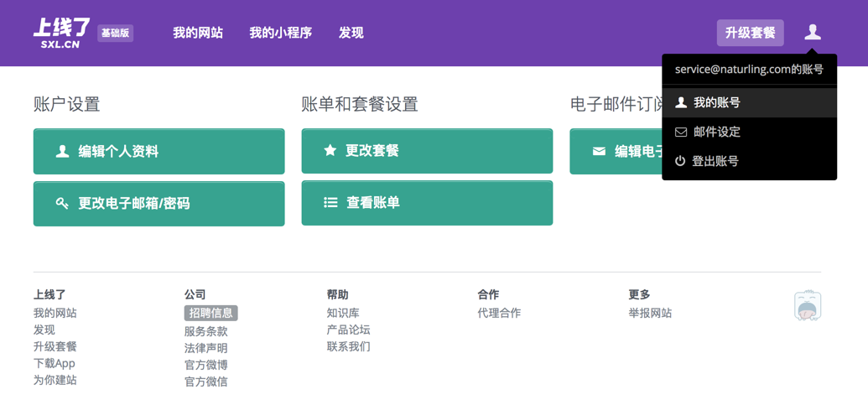Open 发现 in the top navigation

(x=351, y=33)
